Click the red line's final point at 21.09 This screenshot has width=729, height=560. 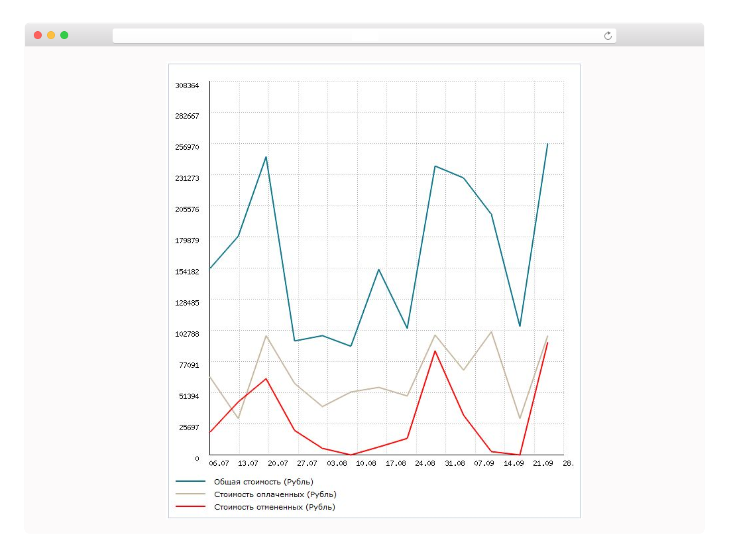click(547, 343)
